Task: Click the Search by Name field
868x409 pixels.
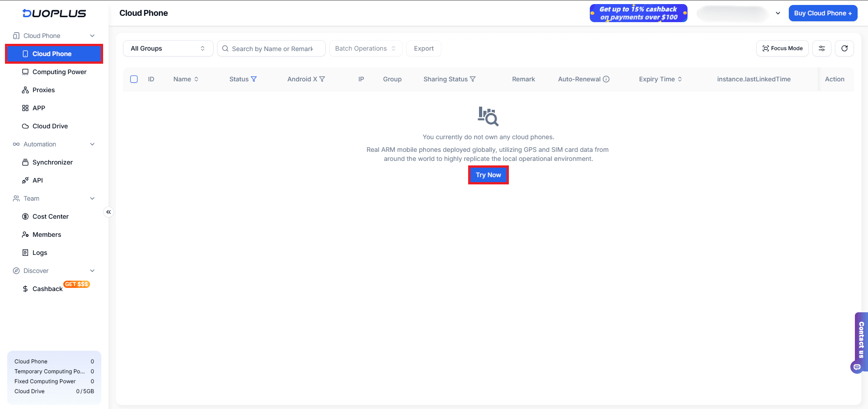Action: pyautogui.click(x=271, y=48)
